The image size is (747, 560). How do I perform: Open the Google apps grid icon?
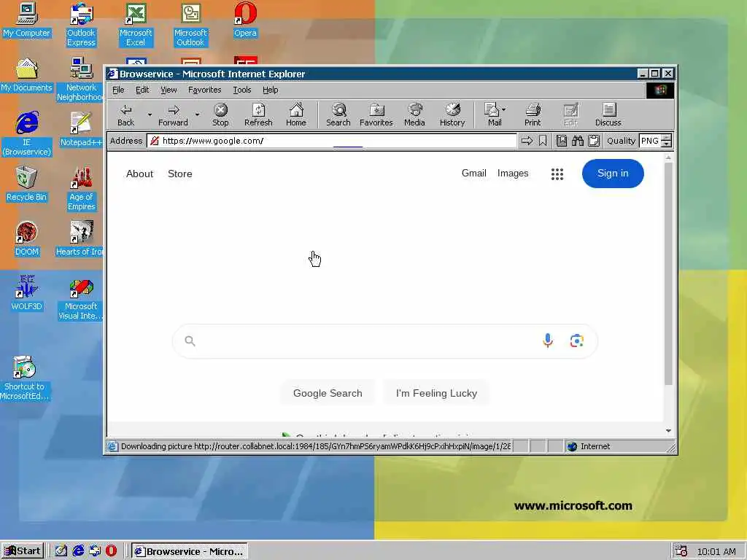pos(557,174)
